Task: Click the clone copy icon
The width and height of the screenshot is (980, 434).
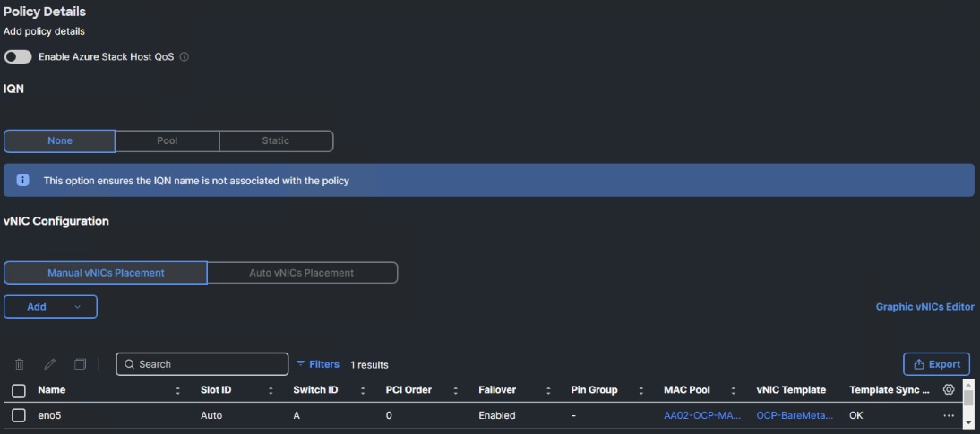Action: [x=80, y=364]
